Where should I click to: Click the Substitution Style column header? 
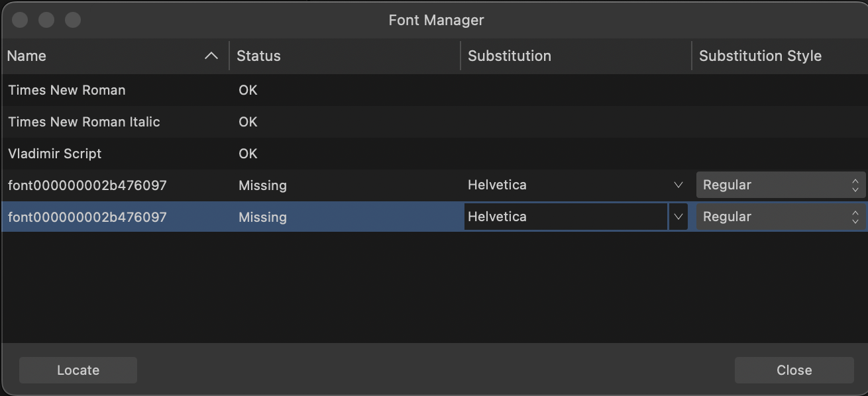click(780, 56)
